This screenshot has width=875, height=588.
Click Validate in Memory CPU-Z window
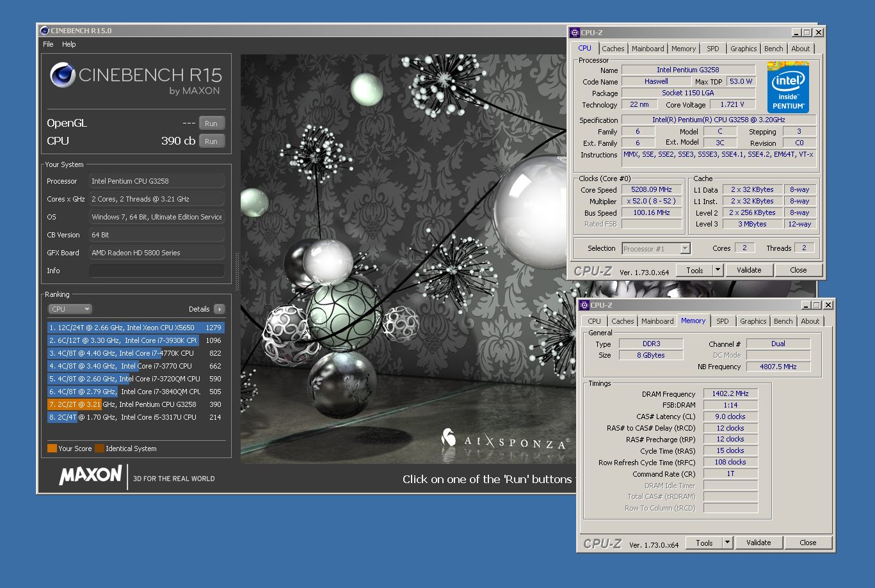759,543
